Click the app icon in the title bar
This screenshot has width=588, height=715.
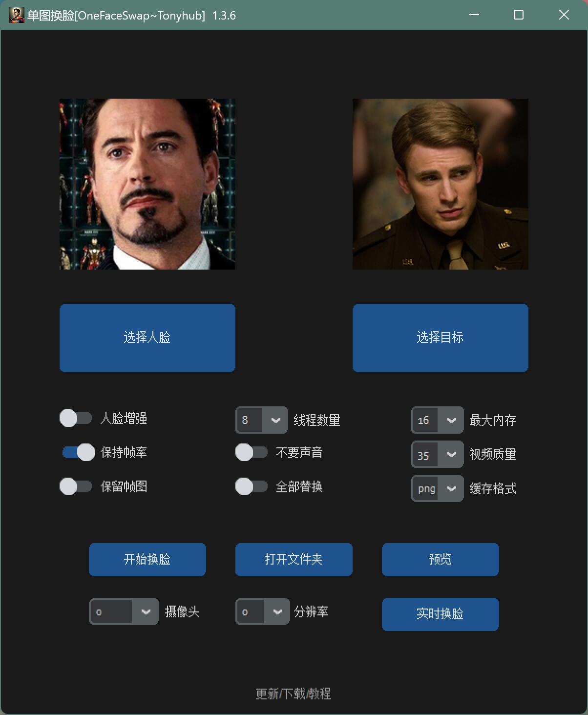[17, 15]
